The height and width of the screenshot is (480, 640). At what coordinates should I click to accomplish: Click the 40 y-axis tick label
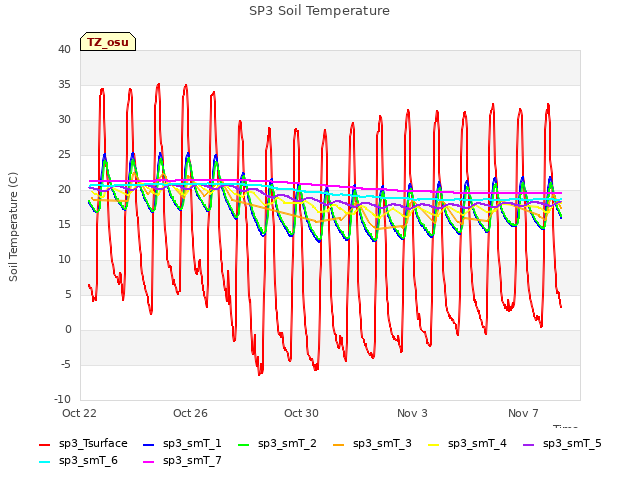point(64,49)
